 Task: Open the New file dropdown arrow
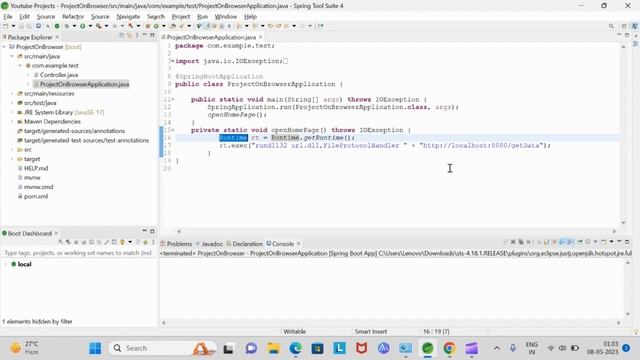[x=13, y=26]
